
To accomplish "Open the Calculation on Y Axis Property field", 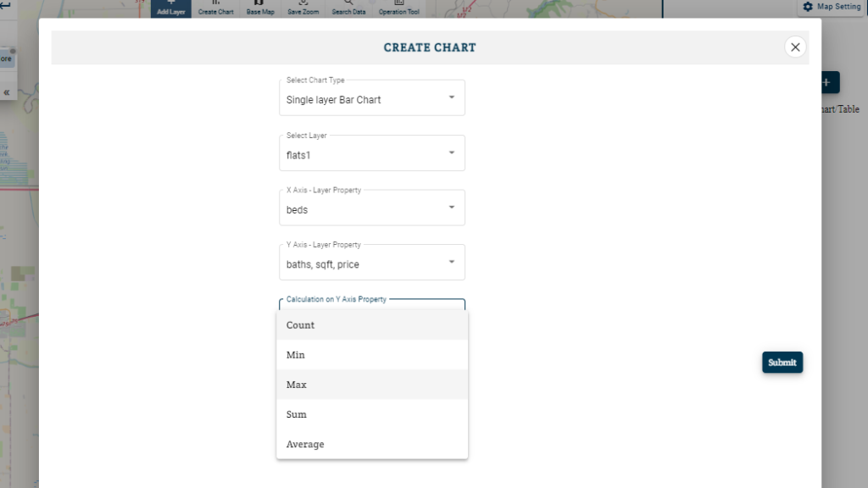I will click(x=372, y=307).
